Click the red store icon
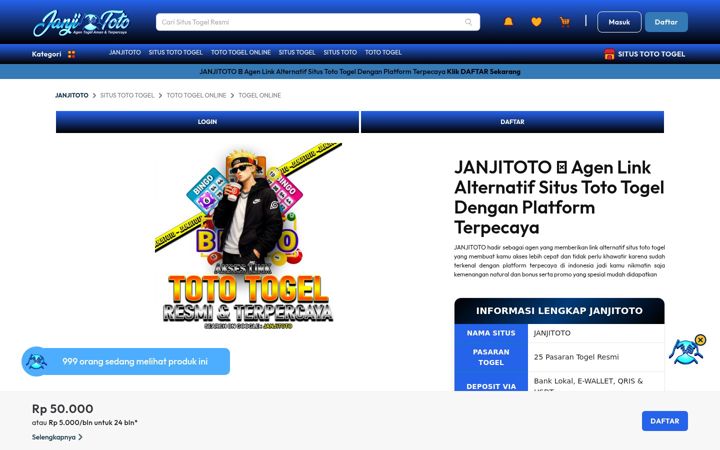The height and width of the screenshot is (450, 720). coord(609,54)
